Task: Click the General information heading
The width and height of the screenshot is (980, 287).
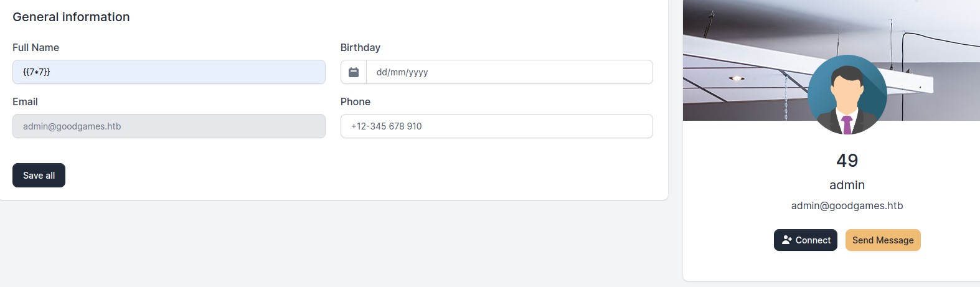Action: pyautogui.click(x=71, y=17)
